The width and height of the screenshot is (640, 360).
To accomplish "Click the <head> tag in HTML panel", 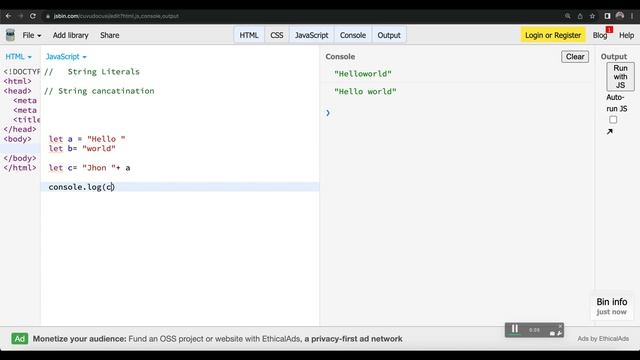I will [x=18, y=91].
